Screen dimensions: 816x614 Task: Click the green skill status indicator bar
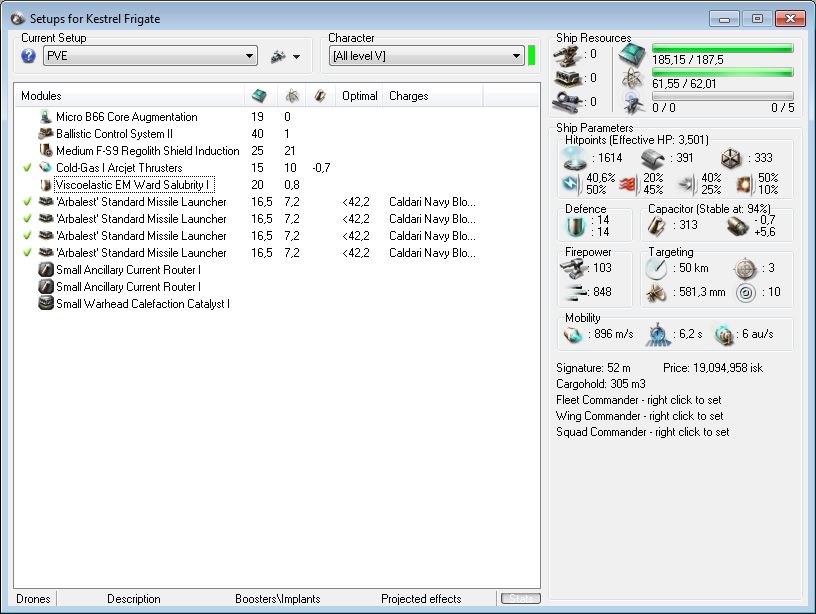point(531,56)
